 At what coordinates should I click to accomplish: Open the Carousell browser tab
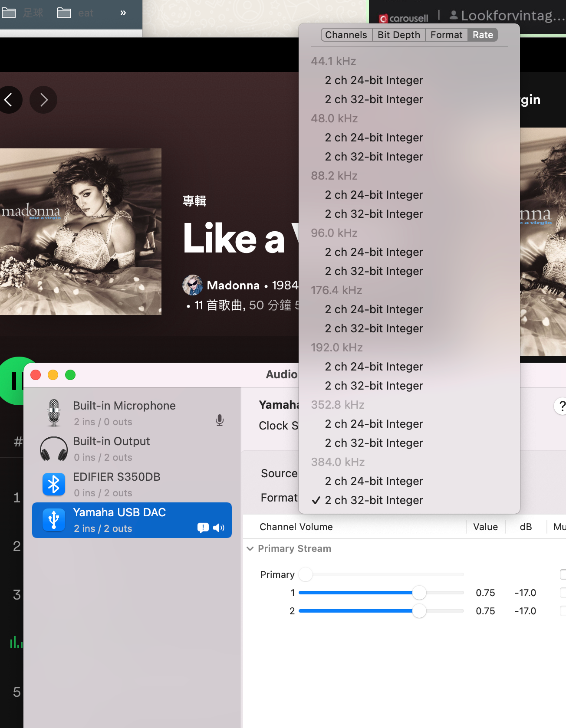click(404, 18)
